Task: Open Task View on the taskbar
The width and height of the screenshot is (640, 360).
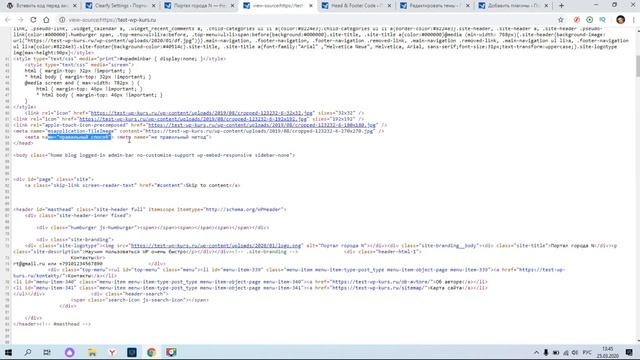Action: [x=47, y=352]
